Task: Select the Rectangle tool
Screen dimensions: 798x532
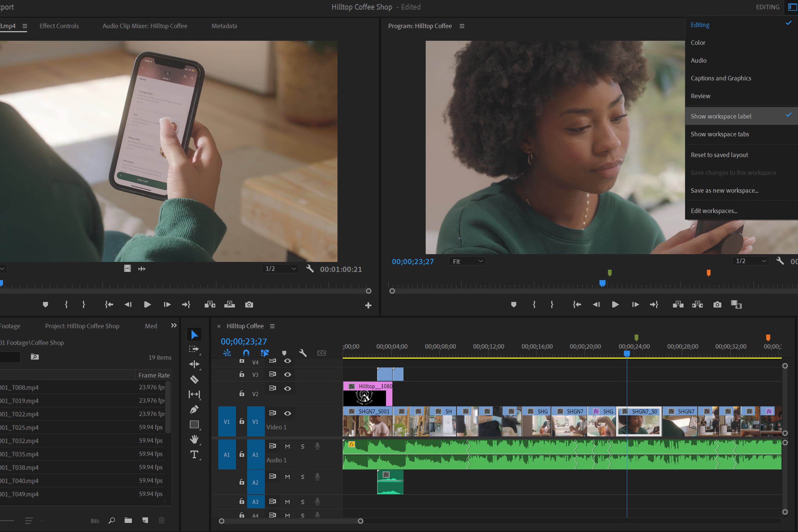Action: [194, 425]
